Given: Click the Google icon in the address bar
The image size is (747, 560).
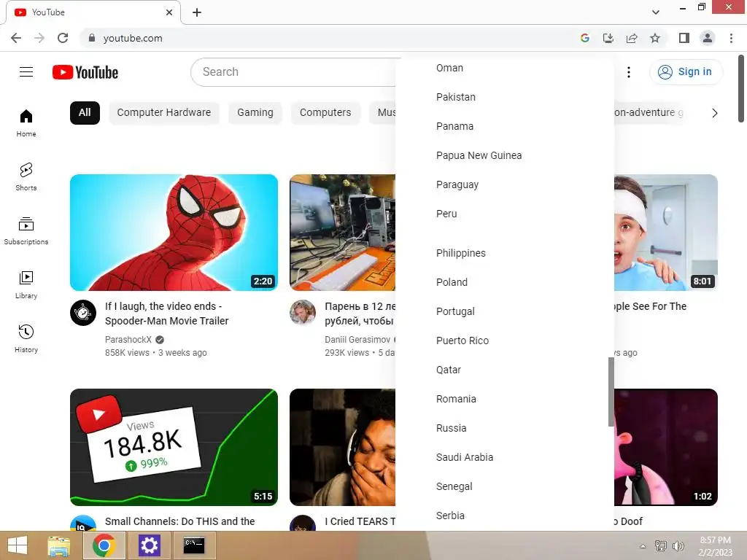Looking at the screenshot, I should click(x=585, y=38).
